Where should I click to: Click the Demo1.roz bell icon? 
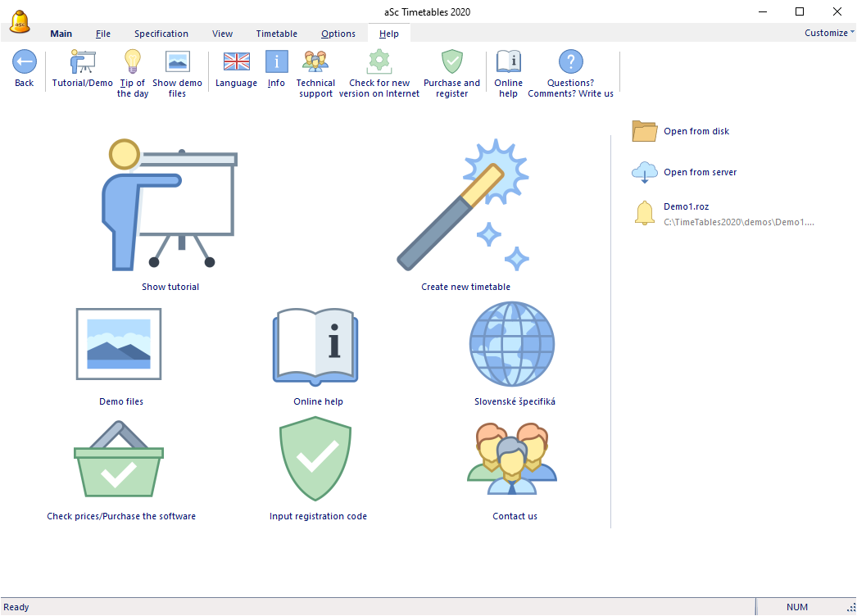[x=645, y=213]
